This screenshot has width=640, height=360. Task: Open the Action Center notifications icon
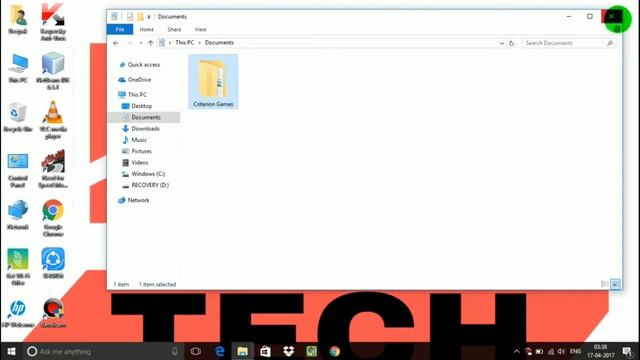627,351
